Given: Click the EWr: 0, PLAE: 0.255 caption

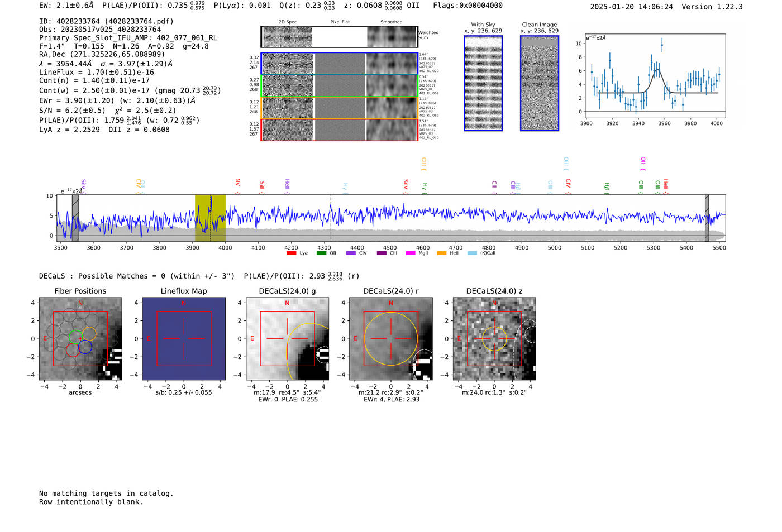Looking at the screenshot, I should click(288, 399).
